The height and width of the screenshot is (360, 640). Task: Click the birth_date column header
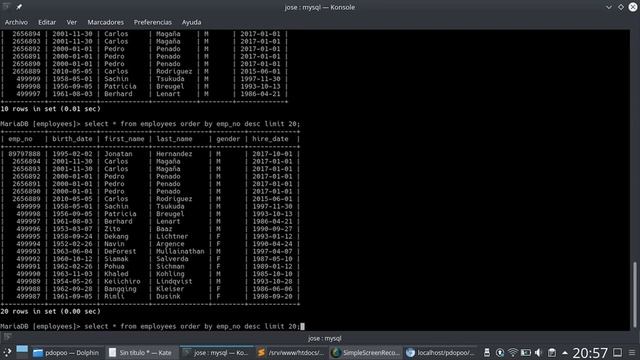72,139
